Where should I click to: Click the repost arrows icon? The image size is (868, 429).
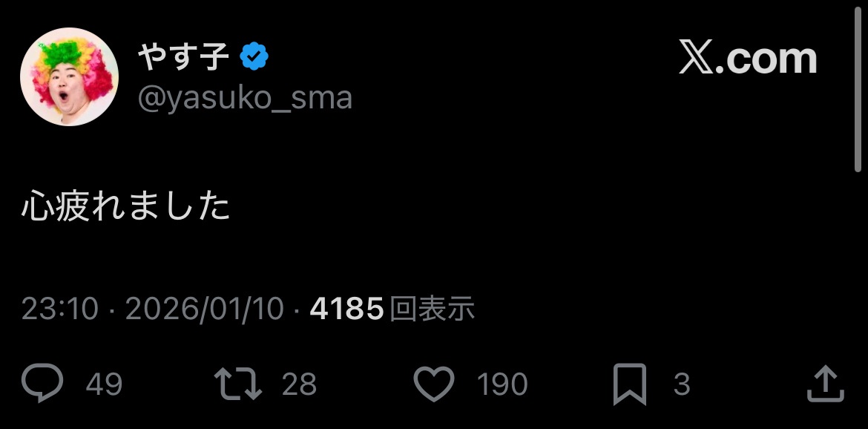coord(238,384)
